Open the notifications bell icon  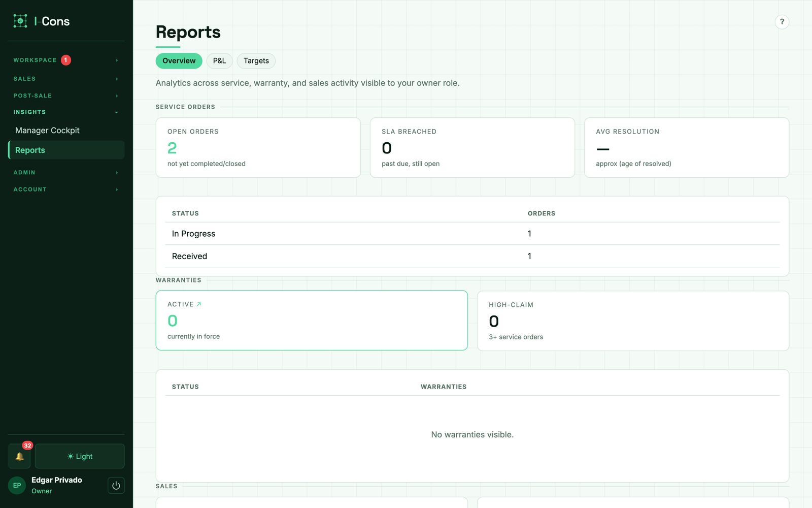19,456
